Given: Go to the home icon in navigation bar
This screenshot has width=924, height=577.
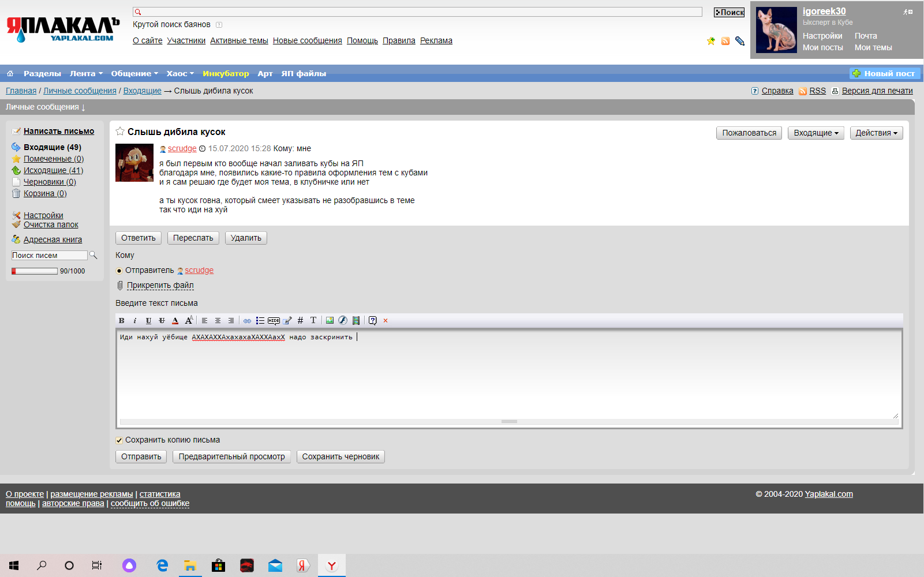Looking at the screenshot, I should (x=10, y=73).
